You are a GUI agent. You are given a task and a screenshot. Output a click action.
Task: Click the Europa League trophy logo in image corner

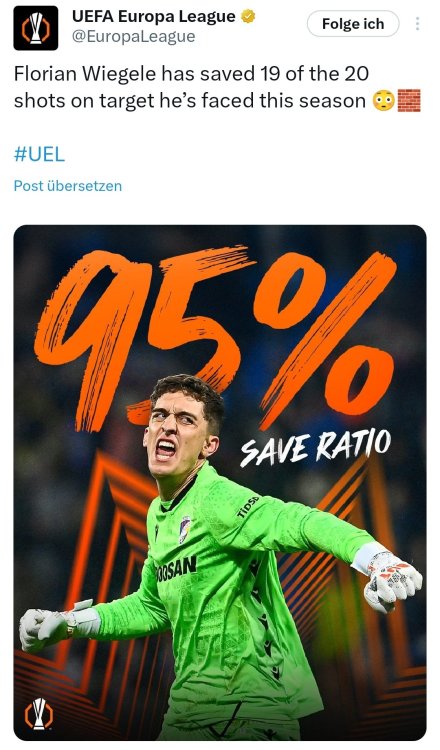click(38, 714)
